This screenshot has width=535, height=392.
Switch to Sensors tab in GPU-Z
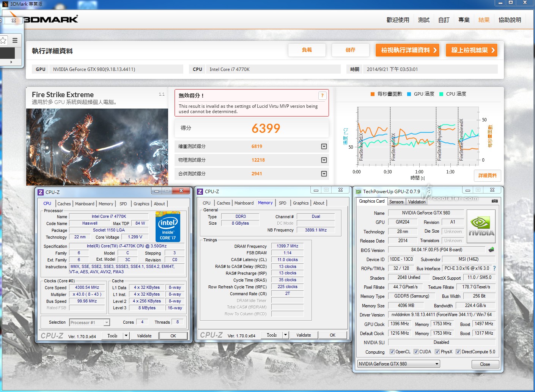coord(396,202)
